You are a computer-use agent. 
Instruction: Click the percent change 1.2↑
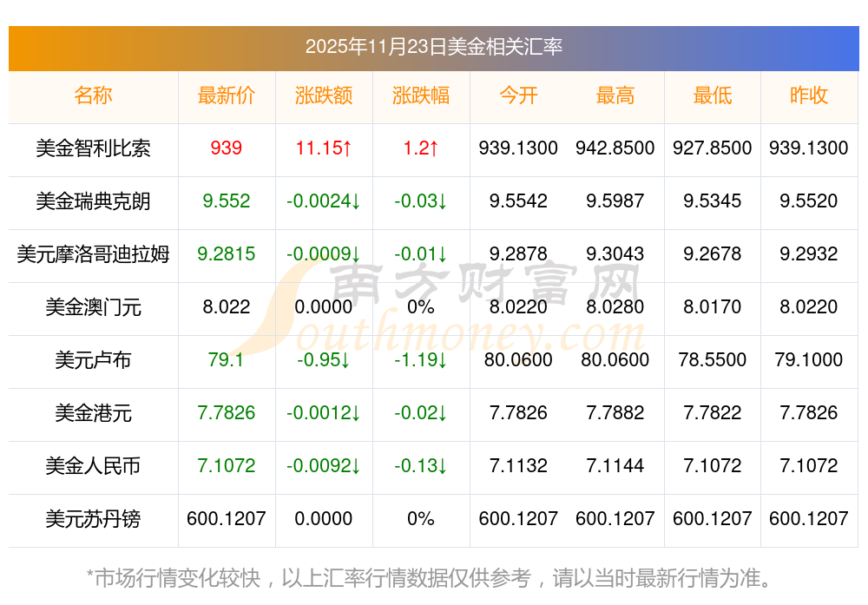pyautogui.click(x=421, y=148)
